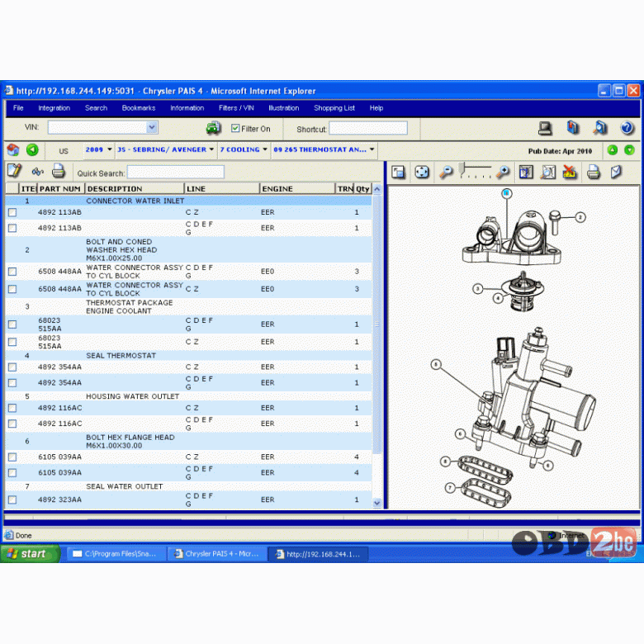Open the blue book catalog icon
The height and width of the screenshot is (644, 644).
pyautogui.click(x=572, y=128)
